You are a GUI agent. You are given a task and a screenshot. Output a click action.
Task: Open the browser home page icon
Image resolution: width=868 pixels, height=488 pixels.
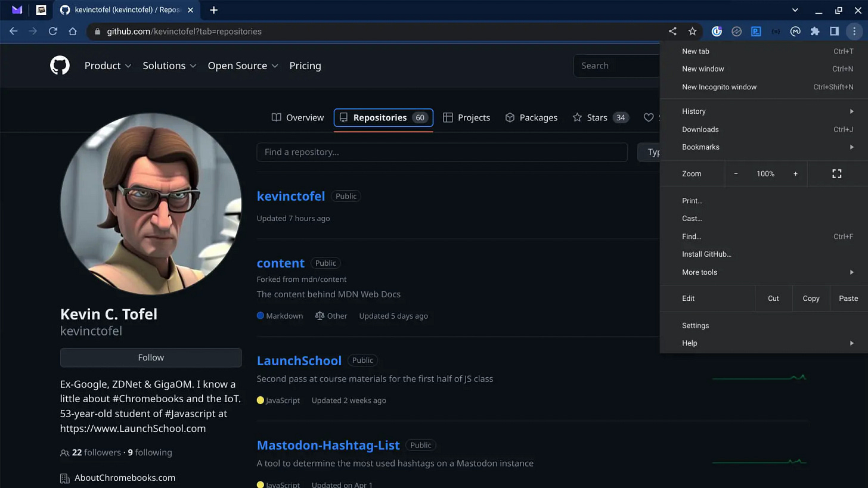[73, 31]
